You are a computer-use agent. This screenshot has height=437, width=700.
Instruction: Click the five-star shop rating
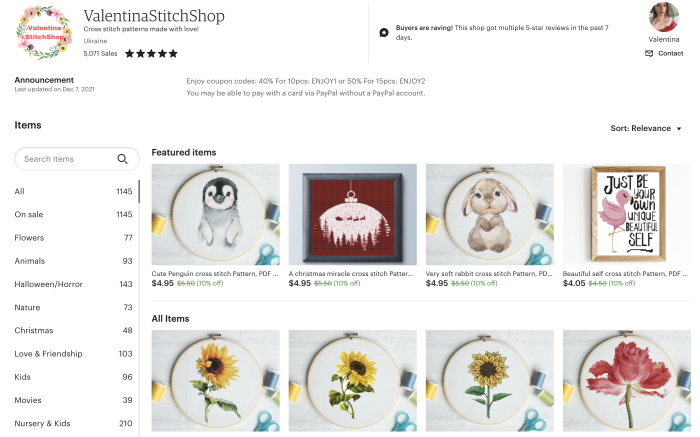click(x=151, y=54)
